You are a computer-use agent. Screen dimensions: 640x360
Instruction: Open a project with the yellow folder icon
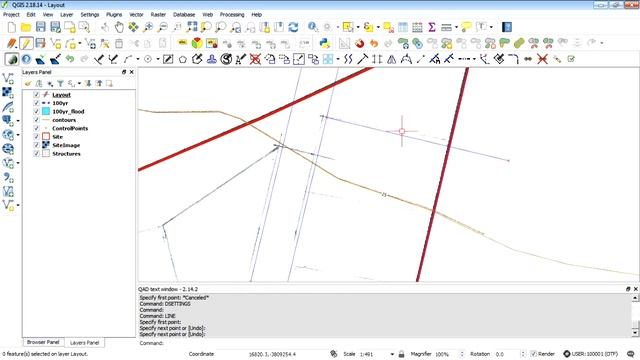(x=26, y=27)
